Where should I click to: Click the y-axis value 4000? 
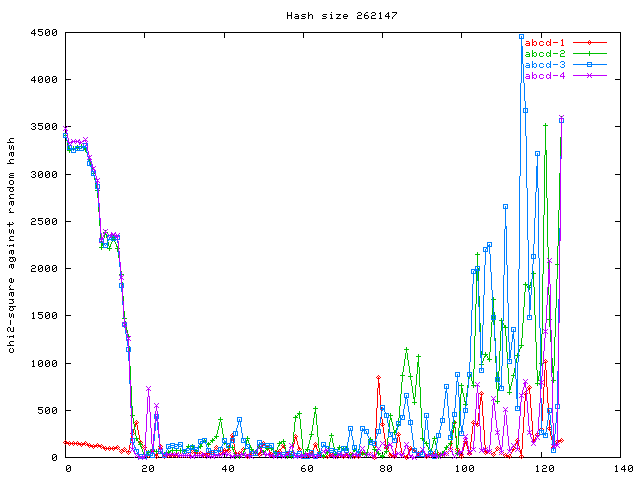[44, 80]
